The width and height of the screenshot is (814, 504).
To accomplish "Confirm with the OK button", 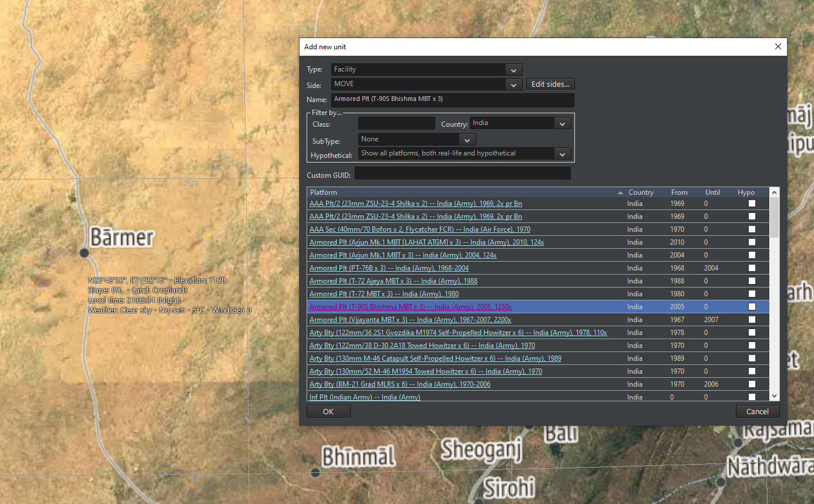I will click(328, 411).
